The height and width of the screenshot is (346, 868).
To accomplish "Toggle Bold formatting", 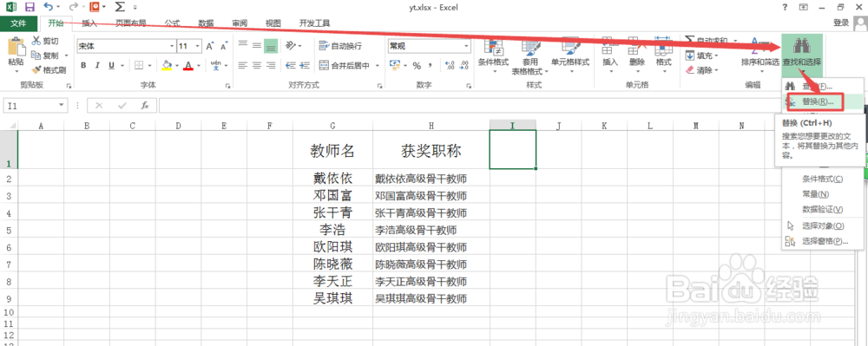I will 83,65.
